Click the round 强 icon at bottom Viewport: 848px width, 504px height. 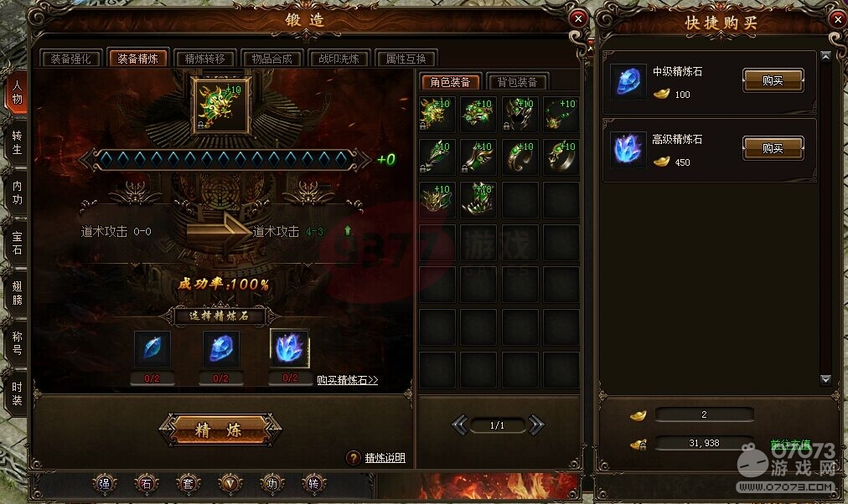(105, 483)
